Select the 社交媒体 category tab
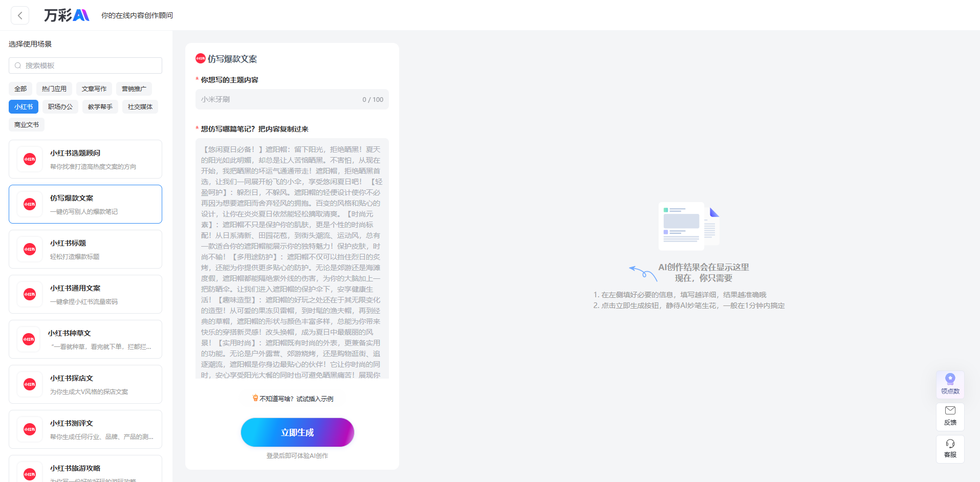The height and width of the screenshot is (482, 980). pos(140,107)
